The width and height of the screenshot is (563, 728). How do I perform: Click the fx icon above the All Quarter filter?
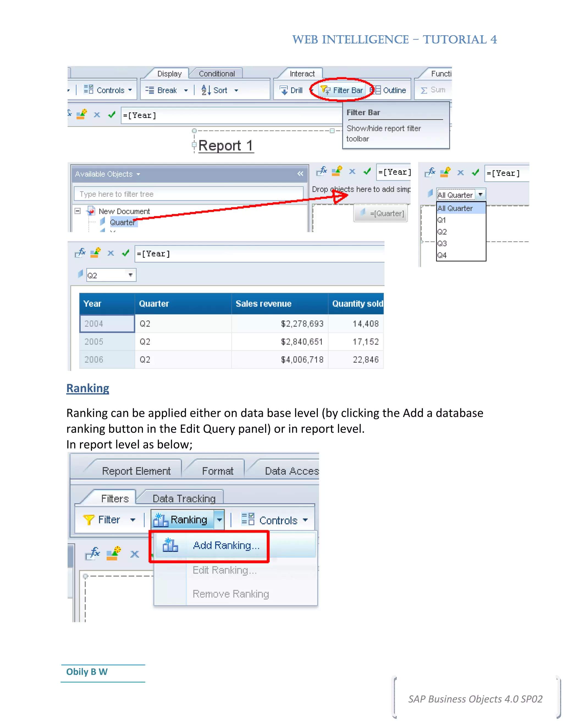[430, 172]
